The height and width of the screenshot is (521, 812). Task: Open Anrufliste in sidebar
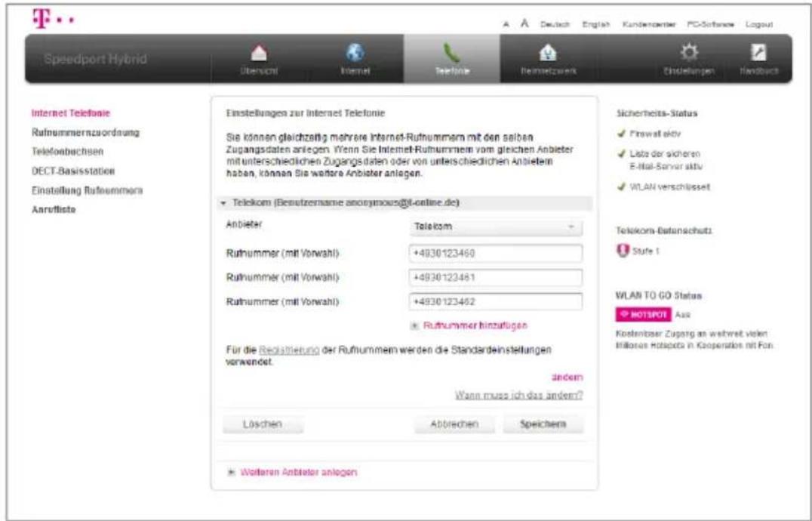(54, 210)
